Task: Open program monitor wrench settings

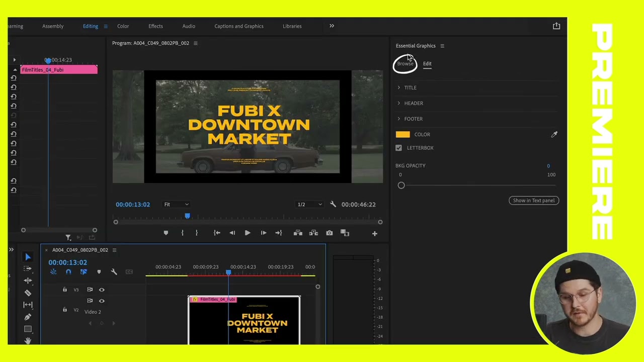Action: 333,204
